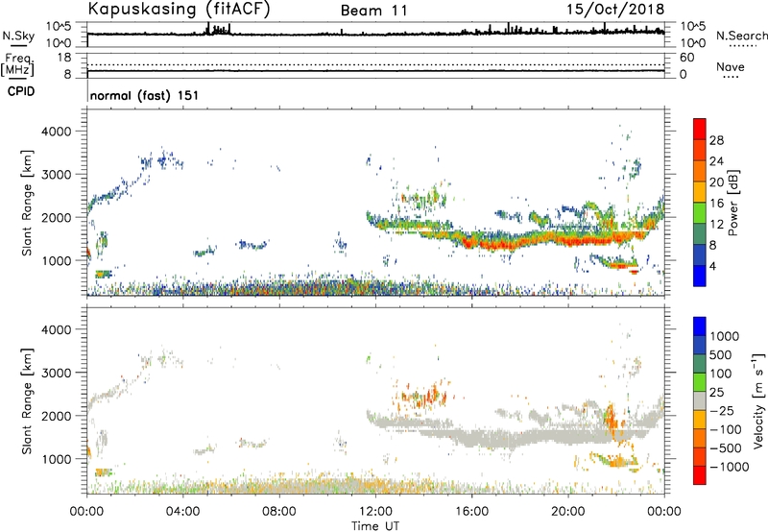The height and width of the screenshot is (532, 768).
Task: Click the '10^5' label on the right of the noise panel
Action: [692, 27]
